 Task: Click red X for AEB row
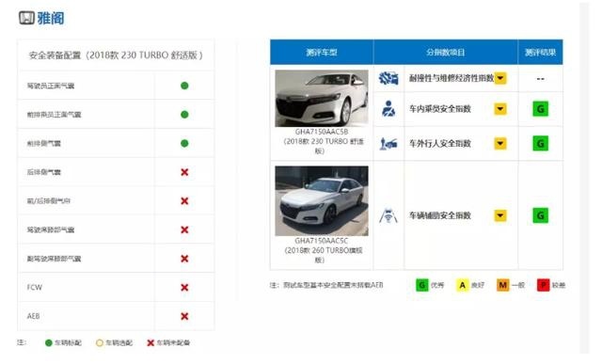(x=184, y=316)
